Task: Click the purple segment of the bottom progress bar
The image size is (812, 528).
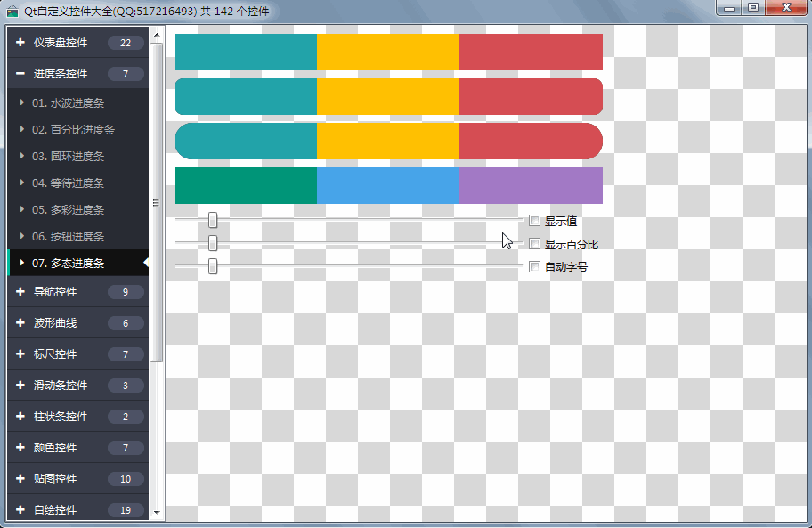Action: [x=531, y=185]
